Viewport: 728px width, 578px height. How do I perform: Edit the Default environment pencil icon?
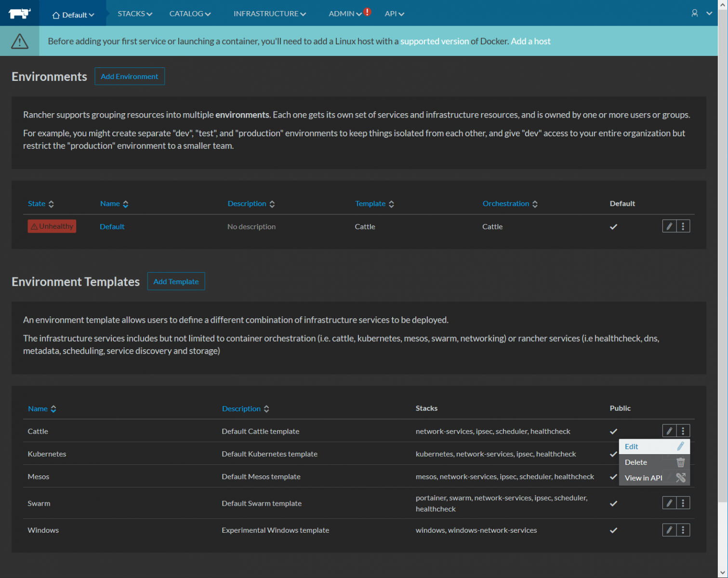(x=669, y=226)
